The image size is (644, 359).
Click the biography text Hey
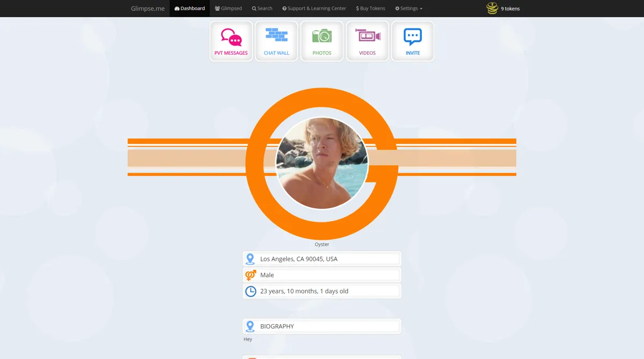[248, 339]
